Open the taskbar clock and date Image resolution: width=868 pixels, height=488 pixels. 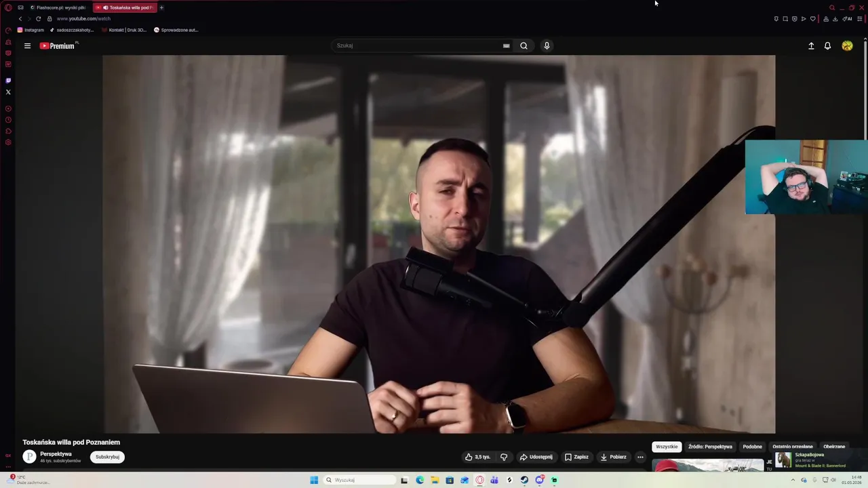[x=851, y=480]
